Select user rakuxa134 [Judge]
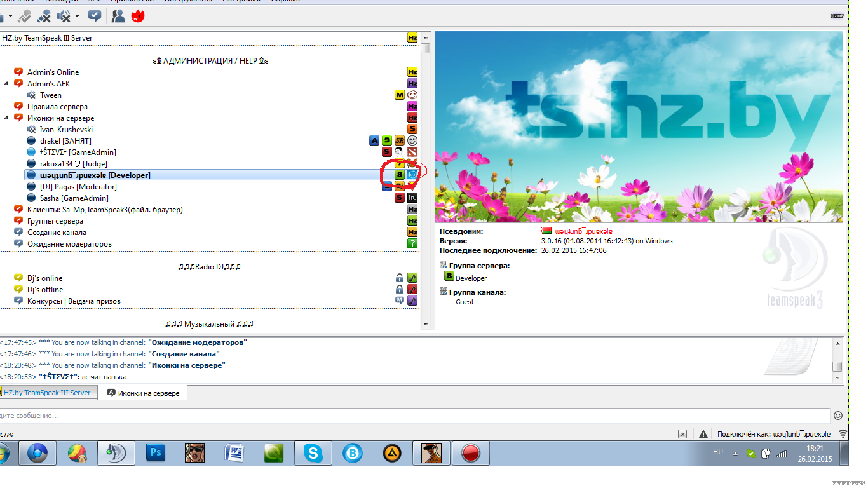 73,164
